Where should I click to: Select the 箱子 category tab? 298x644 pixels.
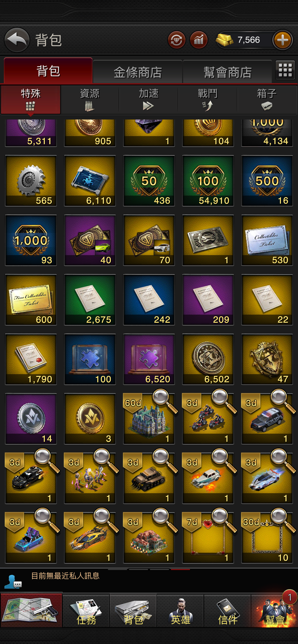pos(267,99)
